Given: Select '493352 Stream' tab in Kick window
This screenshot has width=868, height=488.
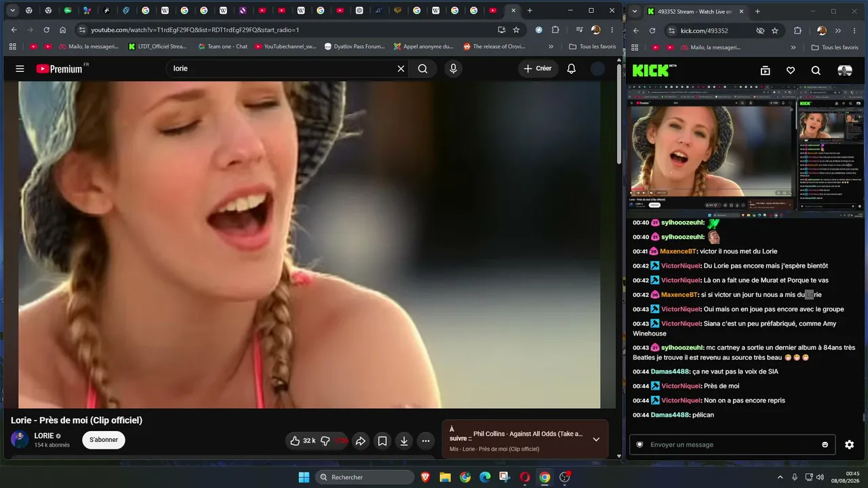Looking at the screenshot, I should point(694,11).
